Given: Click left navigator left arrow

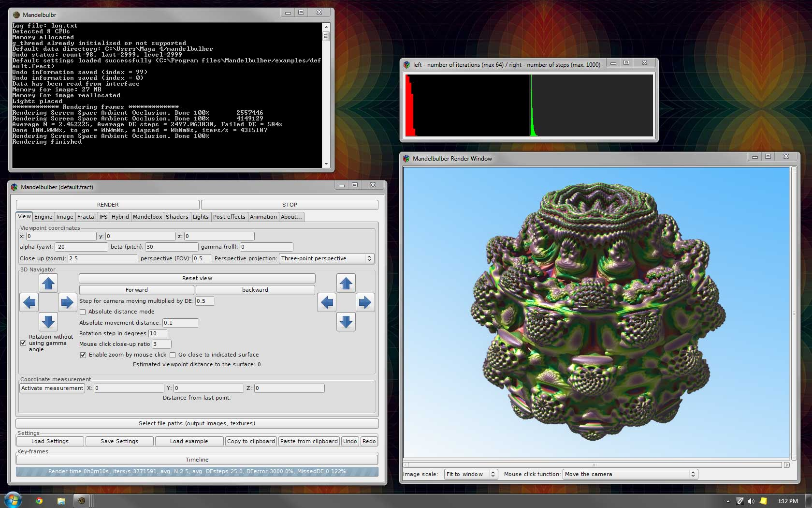Looking at the screenshot, I should (x=29, y=302).
